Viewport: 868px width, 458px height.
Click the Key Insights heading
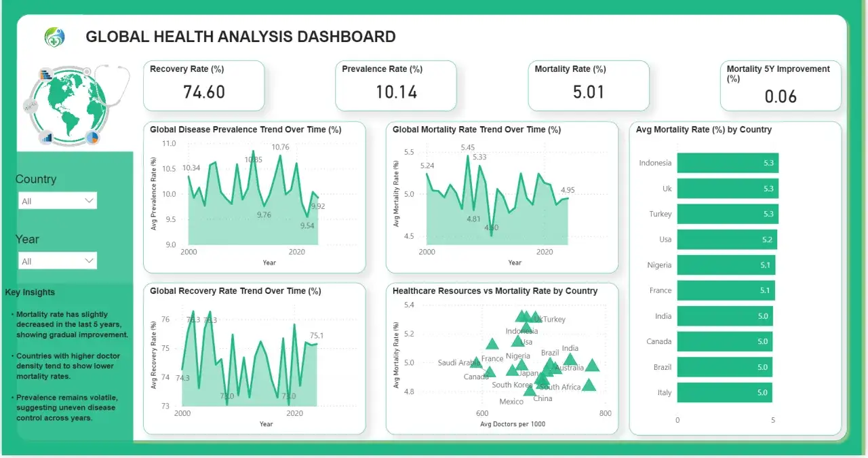[x=30, y=292]
